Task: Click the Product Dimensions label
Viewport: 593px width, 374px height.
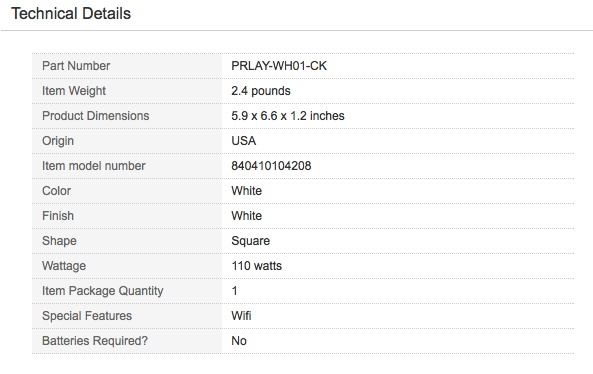Action: (96, 116)
